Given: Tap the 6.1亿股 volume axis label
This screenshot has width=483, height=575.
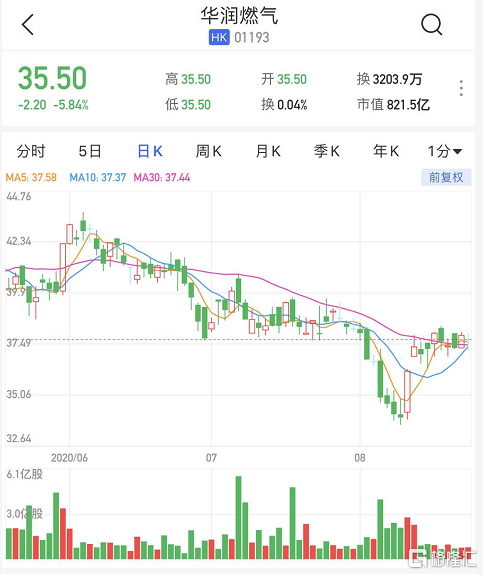Looking at the screenshot, I should pyautogui.click(x=25, y=474).
